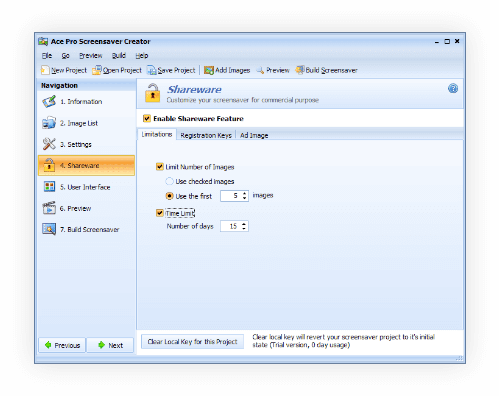Screen dimensions: 499x396
Task: Click the Shareware padlock icon in navigation
Action: click(49, 165)
